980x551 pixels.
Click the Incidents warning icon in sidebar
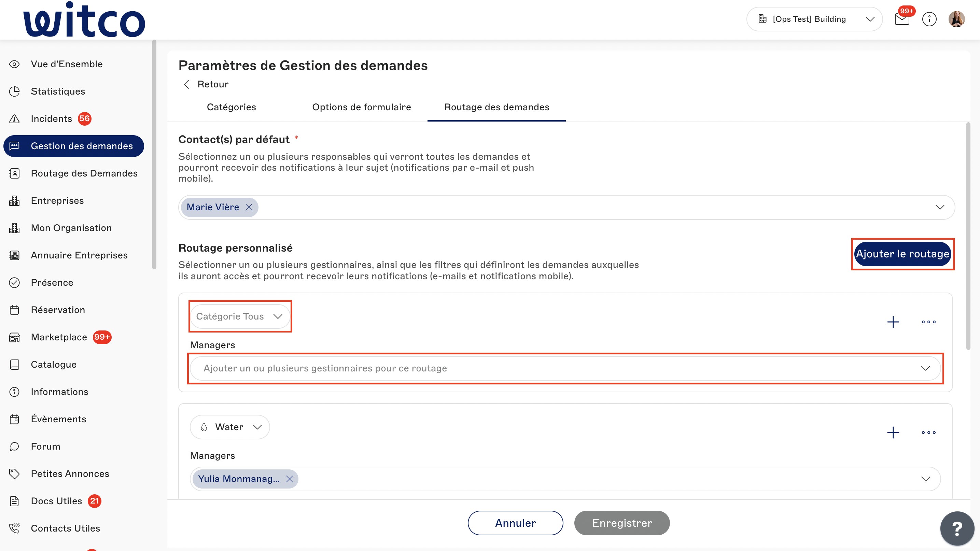[x=14, y=119]
